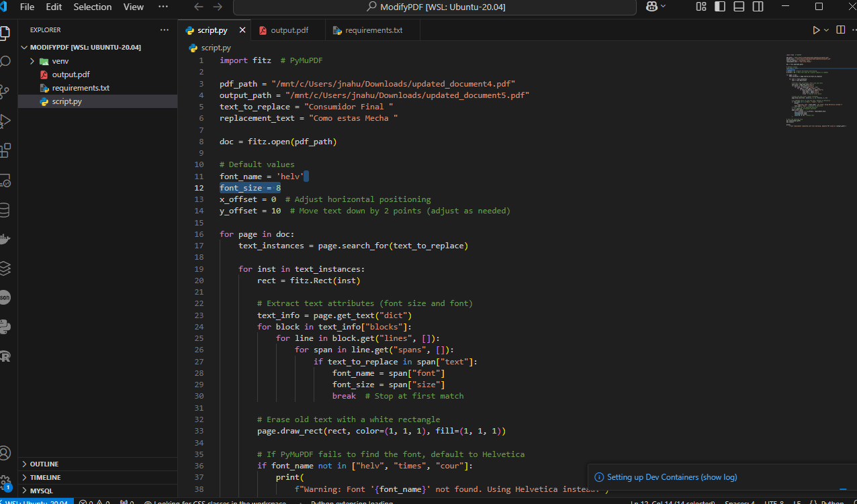The width and height of the screenshot is (857, 504).
Task: Go forward with the navigation arrow
Action: tap(218, 7)
